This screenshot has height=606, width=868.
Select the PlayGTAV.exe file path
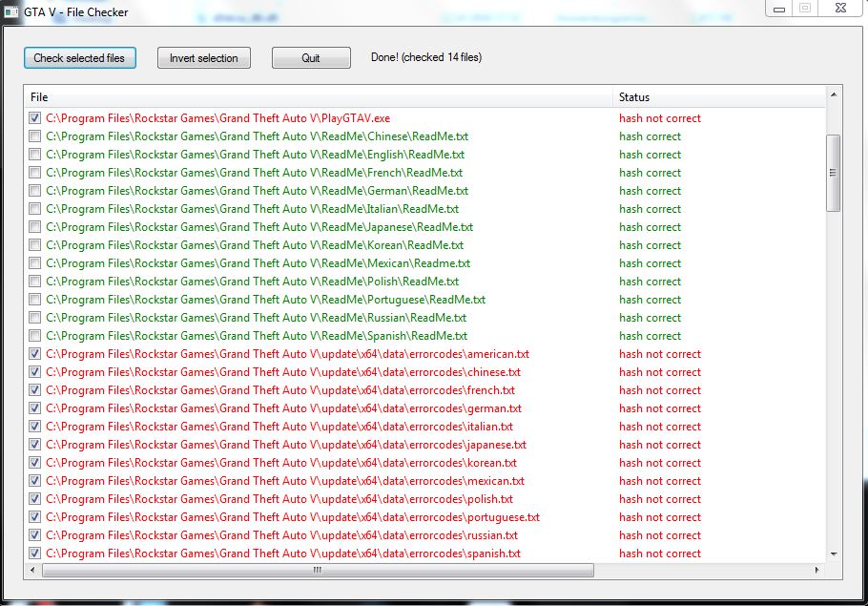pyautogui.click(x=218, y=118)
